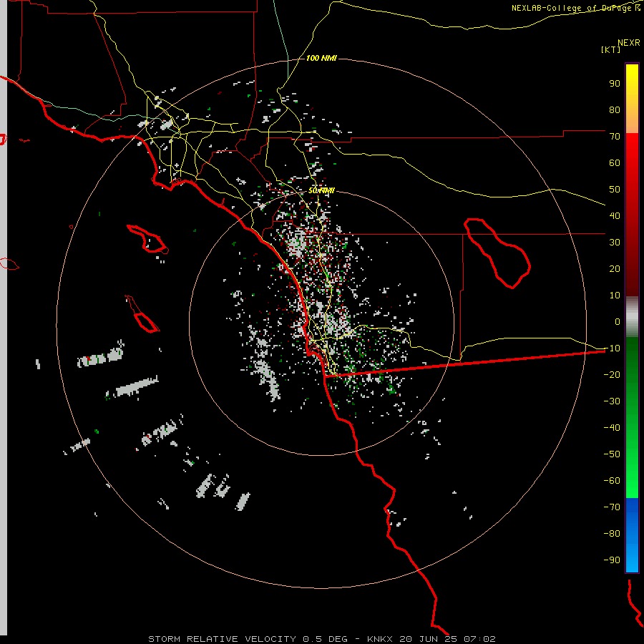Image resolution: width=644 pixels, height=644 pixels.
Task: Pick the gray zero-velocity segment of the color bar
Action: click(x=632, y=317)
